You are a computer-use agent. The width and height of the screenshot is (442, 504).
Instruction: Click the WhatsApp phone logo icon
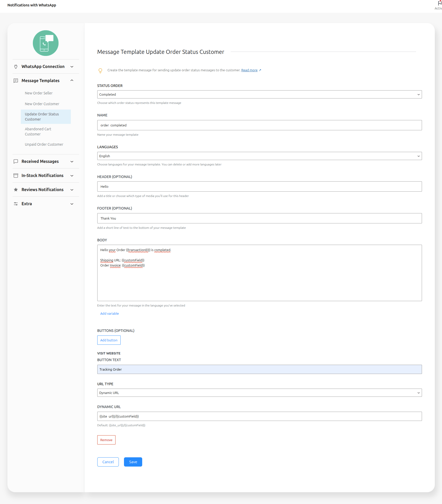[46, 43]
